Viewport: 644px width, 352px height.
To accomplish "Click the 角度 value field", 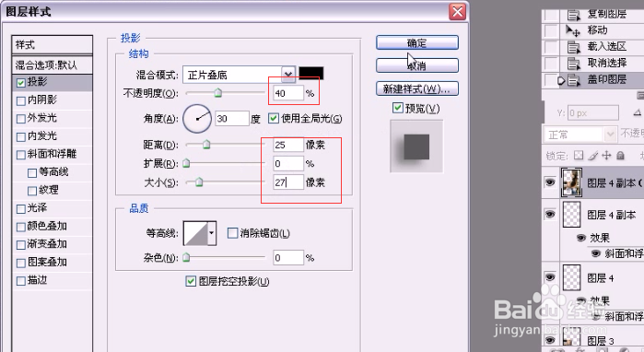I will pyautogui.click(x=232, y=119).
